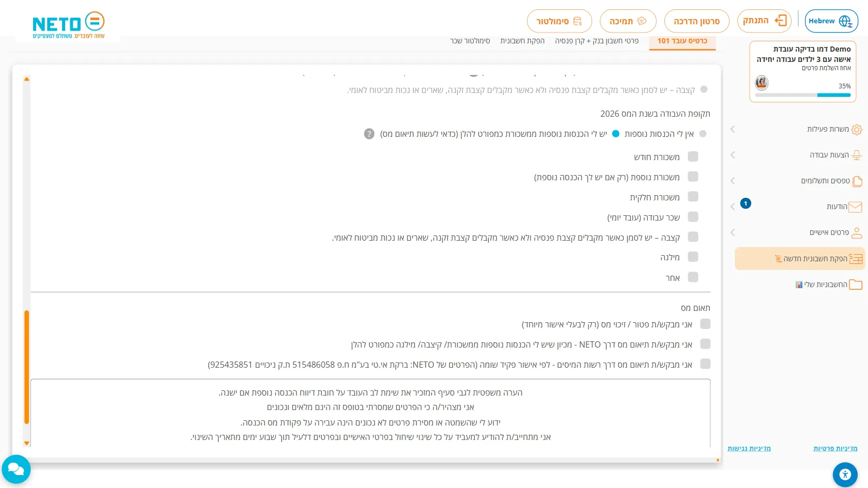
Task: Click the invoice icon of הפקת חשבונית חדשה
Action: coord(856,258)
